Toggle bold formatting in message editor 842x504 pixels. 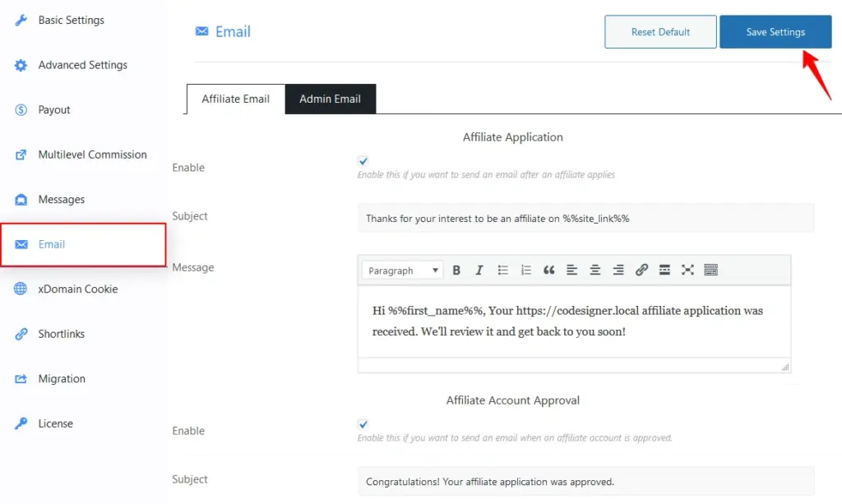tap(456, 270)
